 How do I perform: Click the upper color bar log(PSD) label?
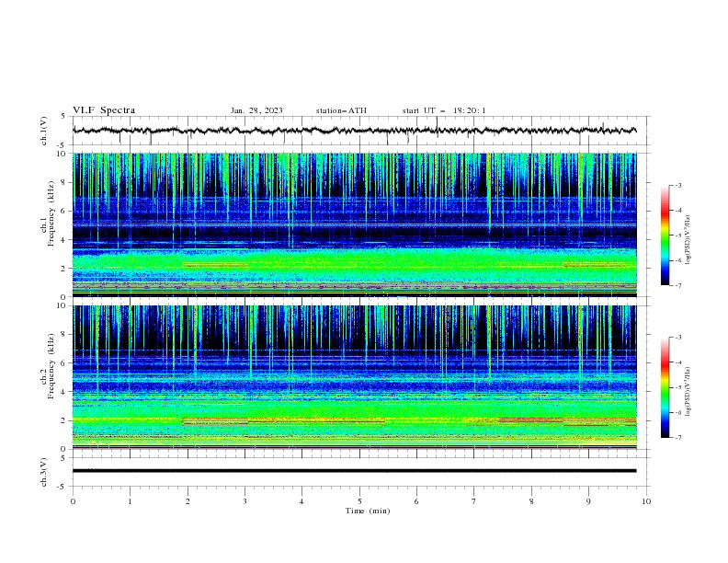(688, 240)
